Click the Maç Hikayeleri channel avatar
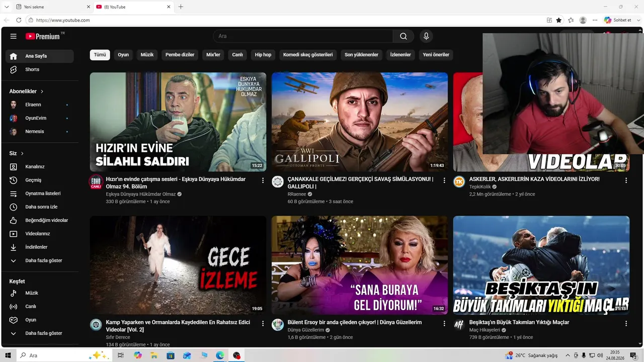Image resolution: width=644 pixels, height=362 pixels. 459,325
